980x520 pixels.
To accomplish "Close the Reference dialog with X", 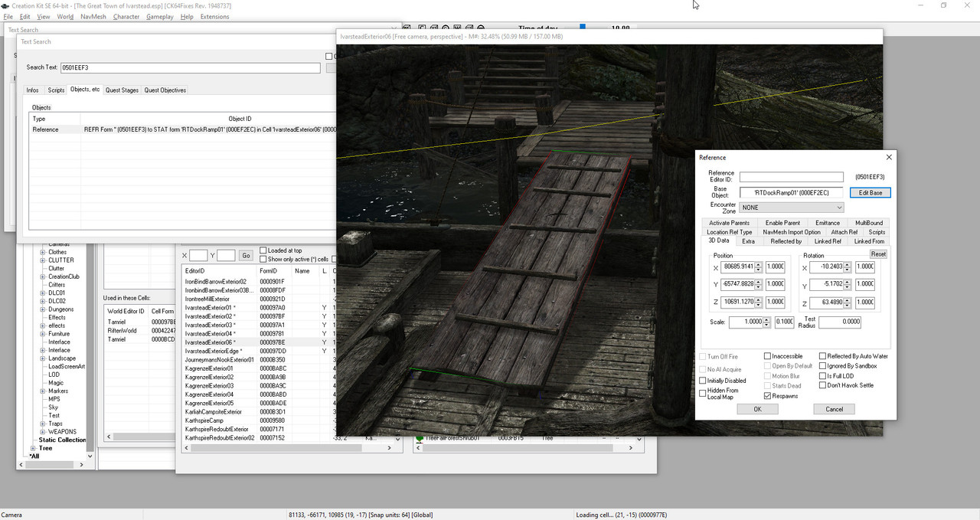I will click(888, 157).
